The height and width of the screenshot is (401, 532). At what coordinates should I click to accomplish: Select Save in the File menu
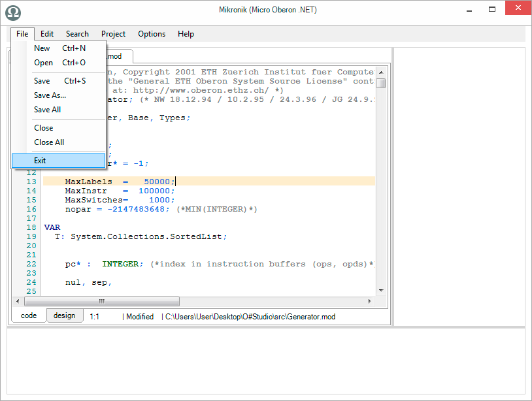(x=59, y=81)
